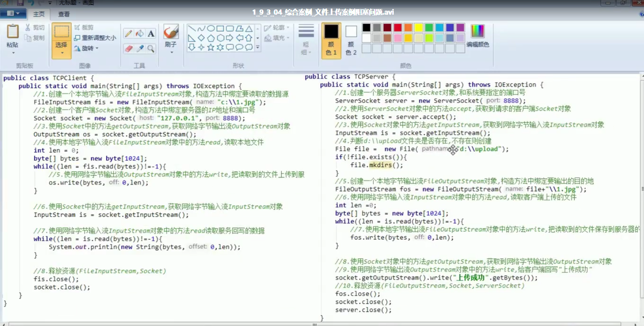
Task: Pick the diamond shape
Action: coord(201,38)
